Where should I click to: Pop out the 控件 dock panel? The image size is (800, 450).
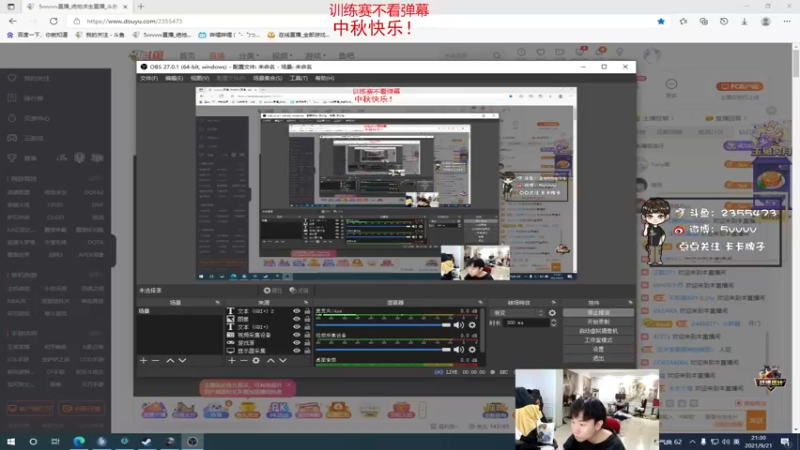[x=630, y=303]
